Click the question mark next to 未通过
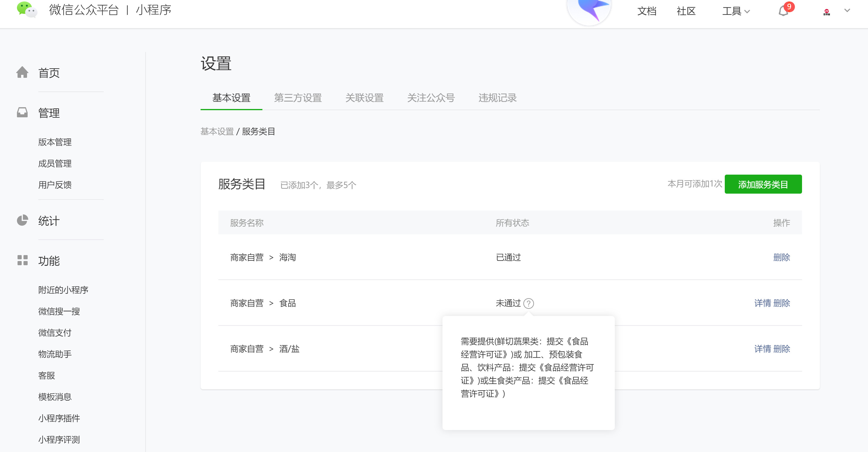 528,304
